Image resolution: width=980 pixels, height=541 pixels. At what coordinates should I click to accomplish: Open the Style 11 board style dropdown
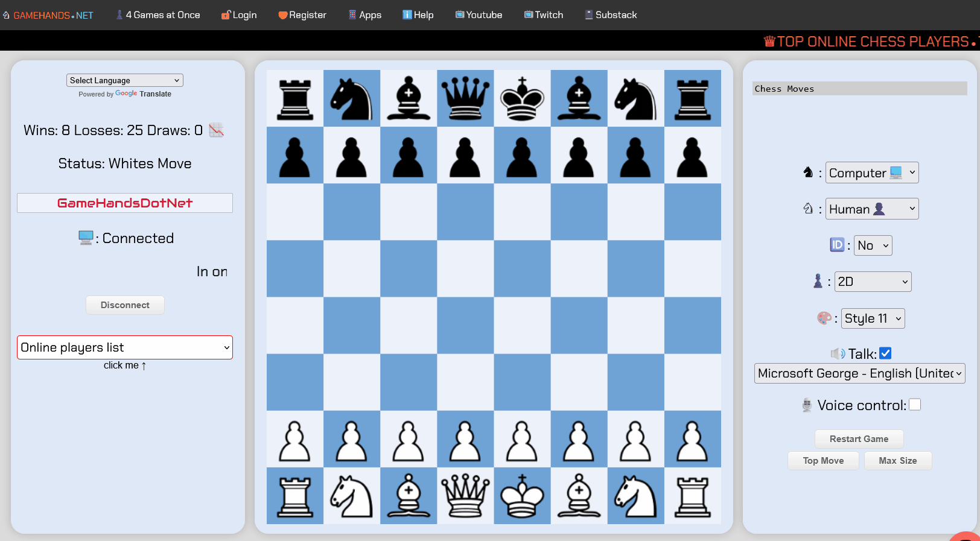click(873, 318)
